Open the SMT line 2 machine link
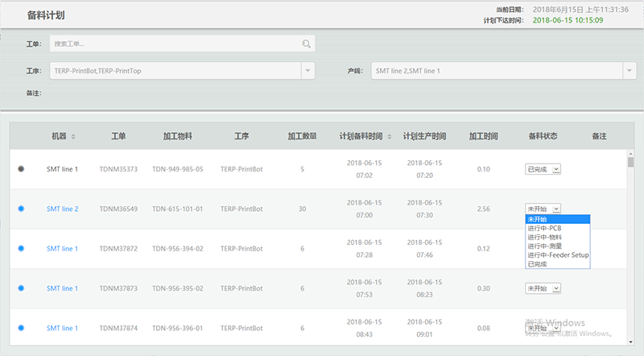Image resolution: width=644 pixels, height=356 pixels. (x=62, y=209)
